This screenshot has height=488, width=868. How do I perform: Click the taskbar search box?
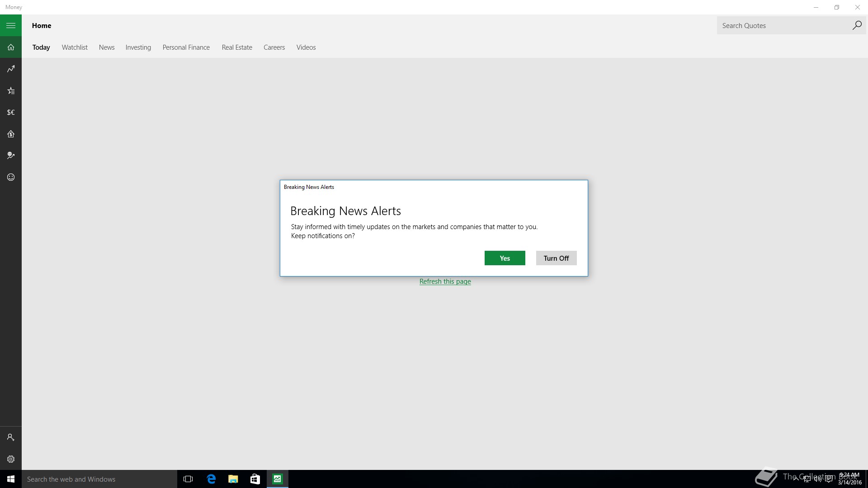pyautogui.click(x=99, y=479)
